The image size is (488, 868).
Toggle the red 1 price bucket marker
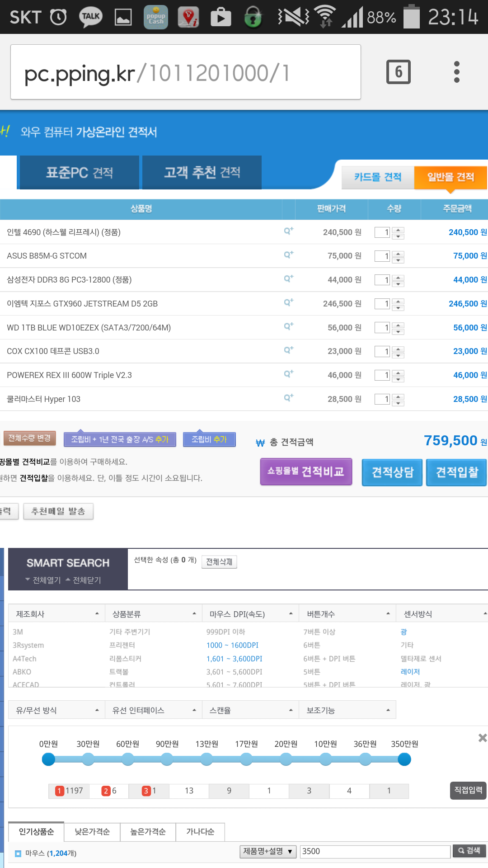coord(59,791)
